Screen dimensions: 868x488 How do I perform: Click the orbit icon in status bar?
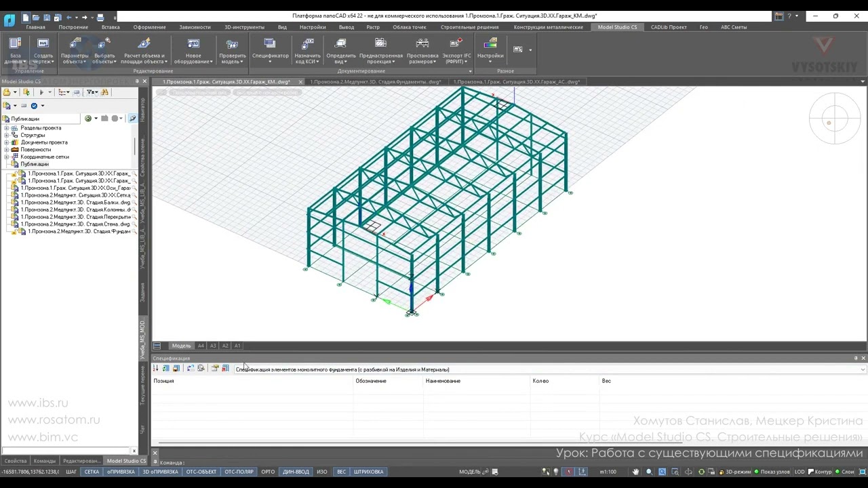point(689,472)
